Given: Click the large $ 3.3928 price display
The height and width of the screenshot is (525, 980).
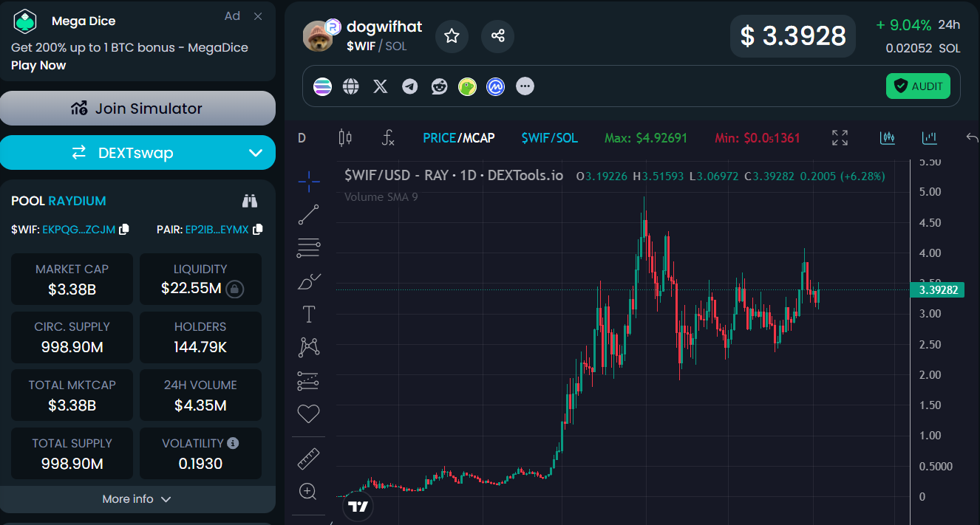Looking at the screenshot, I should (x=793, y=35).
